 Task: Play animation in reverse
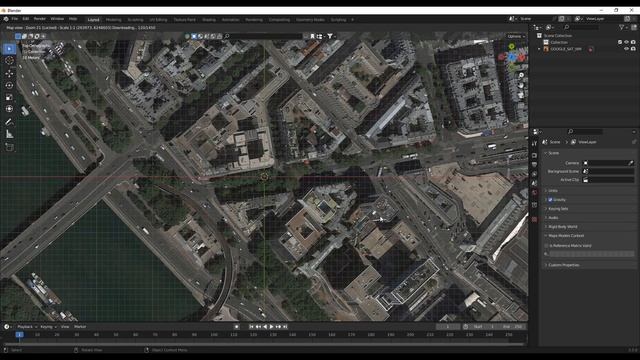click(265, 327)
